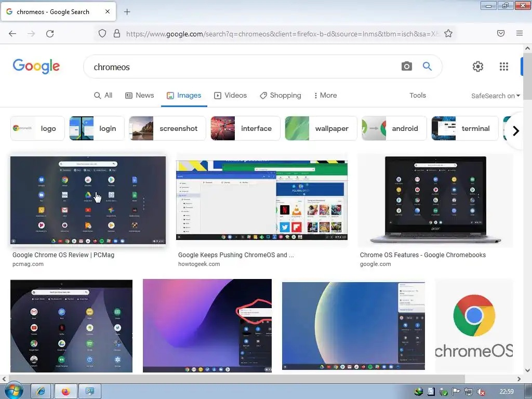Switch to the News tab
Viewport: 532px width, 399px height.
(x=139, y=96)
